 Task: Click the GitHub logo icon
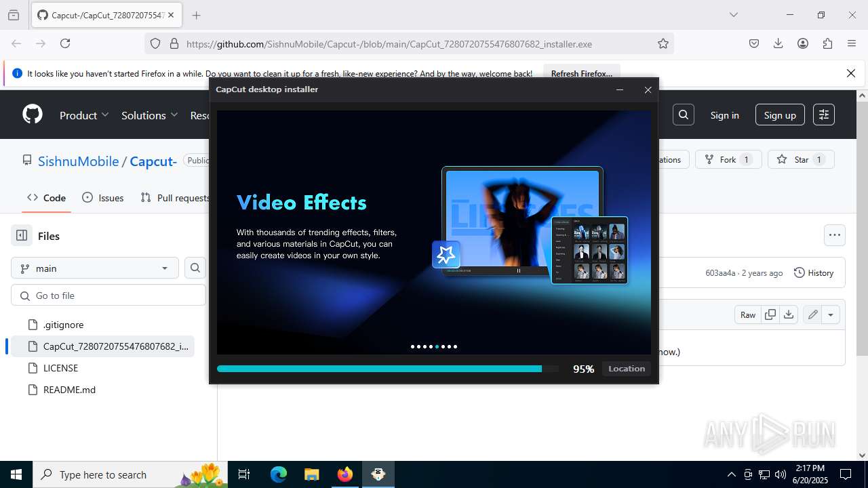[x=33, y=114]
